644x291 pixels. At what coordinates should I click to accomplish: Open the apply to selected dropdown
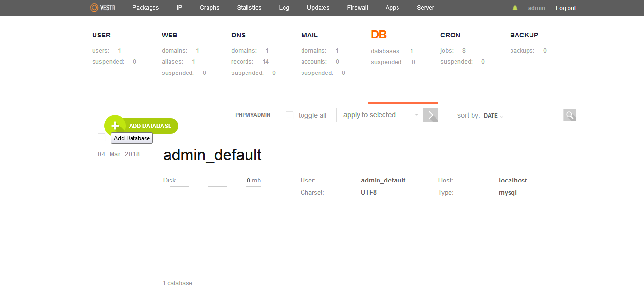379,115
